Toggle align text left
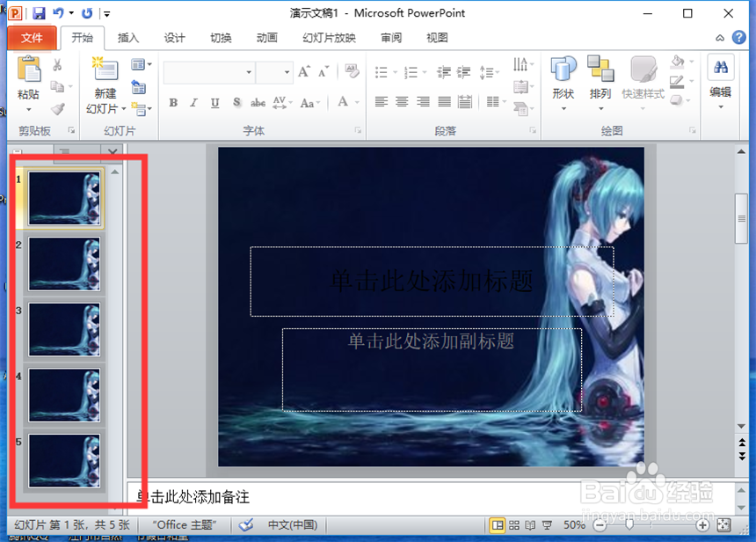756x542 pixels. [x=382, y=101]
